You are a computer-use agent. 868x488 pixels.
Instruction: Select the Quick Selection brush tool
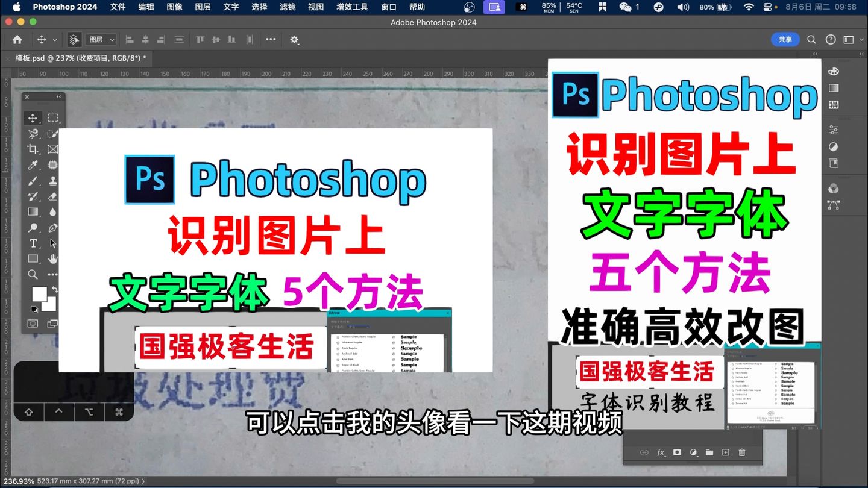(53, 134)
